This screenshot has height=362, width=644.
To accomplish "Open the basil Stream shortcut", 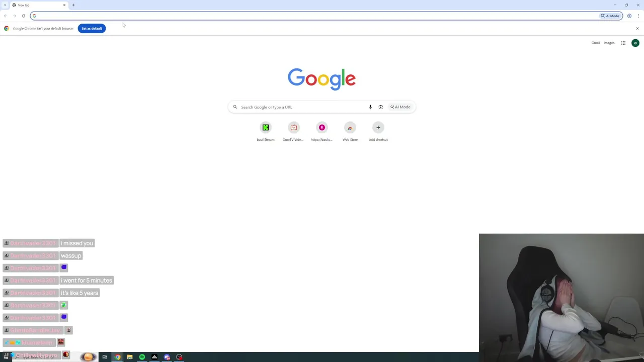I will click(x=266, y=132).
